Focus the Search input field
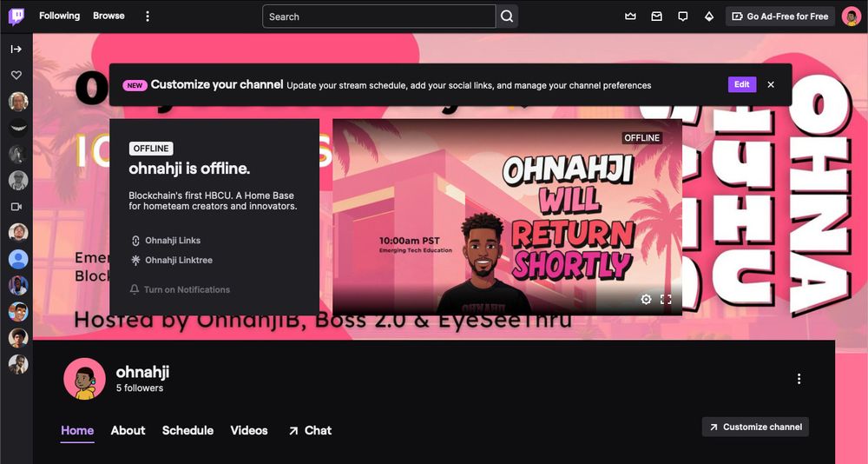The image size is (868, 464). coord(379,17)
